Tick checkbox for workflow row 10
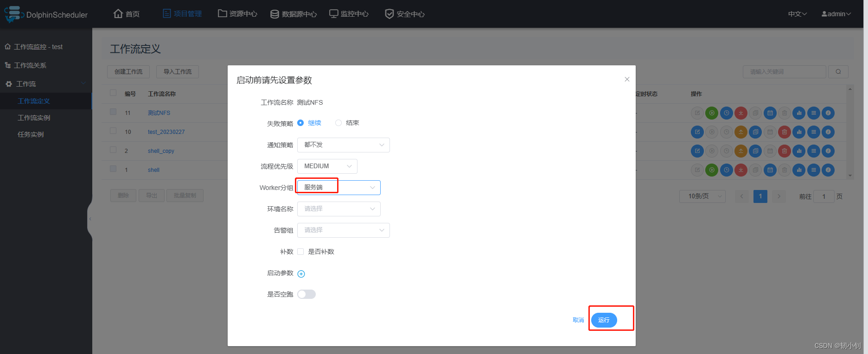868x354 pixels. tap(113, 131)
